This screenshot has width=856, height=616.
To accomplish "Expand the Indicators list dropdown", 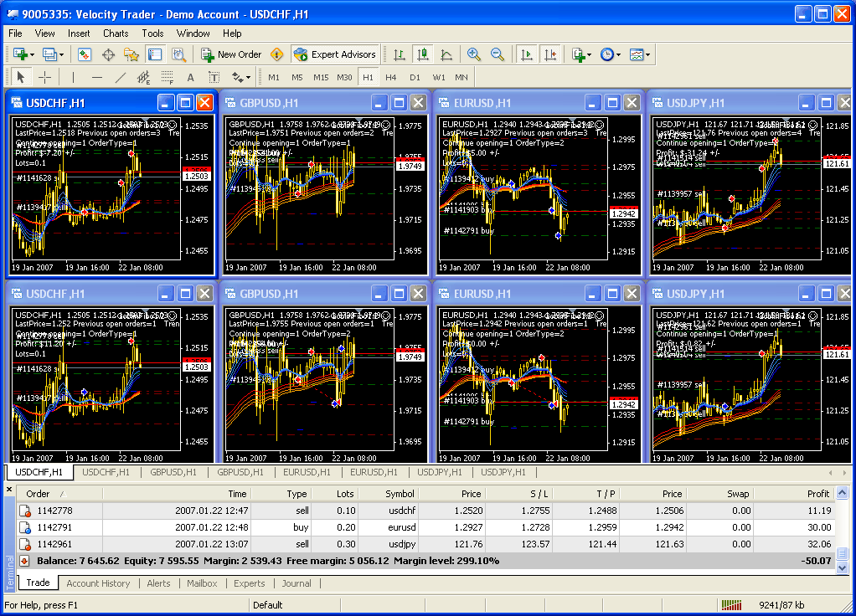I will pos(581,54).
